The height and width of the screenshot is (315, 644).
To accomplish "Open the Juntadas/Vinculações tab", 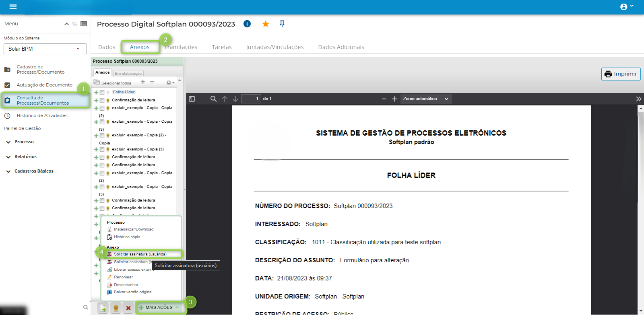I will (275, 47).
